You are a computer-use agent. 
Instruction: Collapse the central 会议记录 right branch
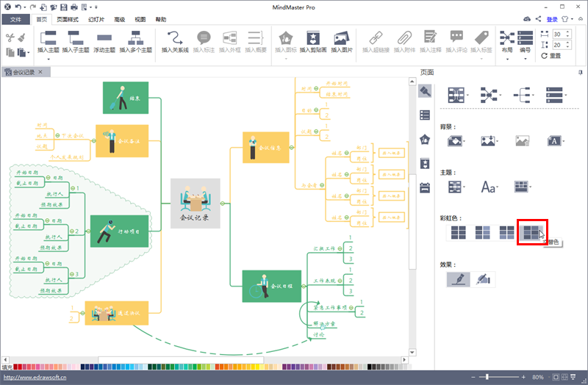223,204
